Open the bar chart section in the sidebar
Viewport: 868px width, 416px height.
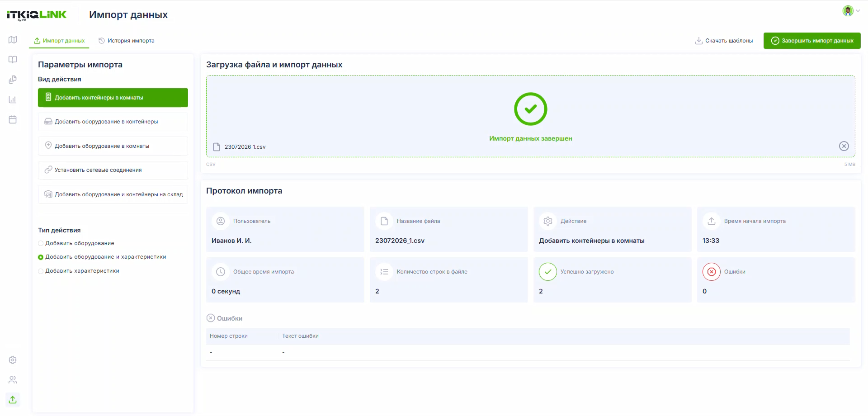13,99
